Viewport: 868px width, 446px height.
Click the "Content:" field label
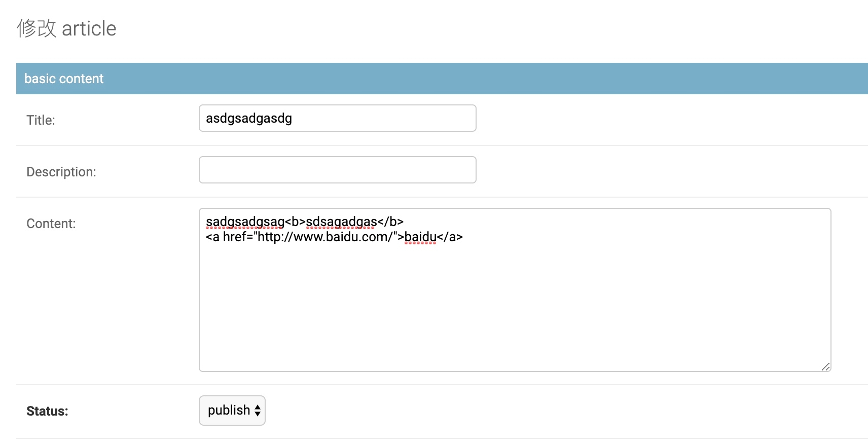coord(51,224)
